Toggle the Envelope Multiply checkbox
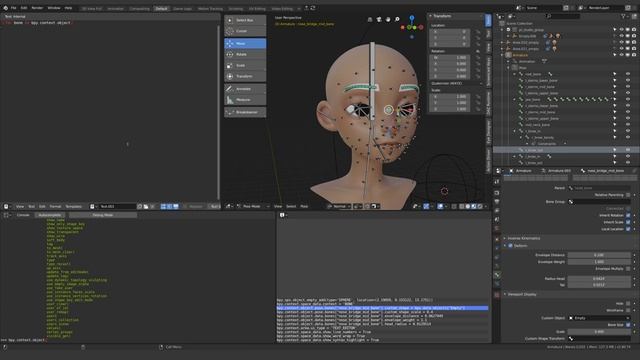Viewport: 640px width, 360px height. [628, 269]
